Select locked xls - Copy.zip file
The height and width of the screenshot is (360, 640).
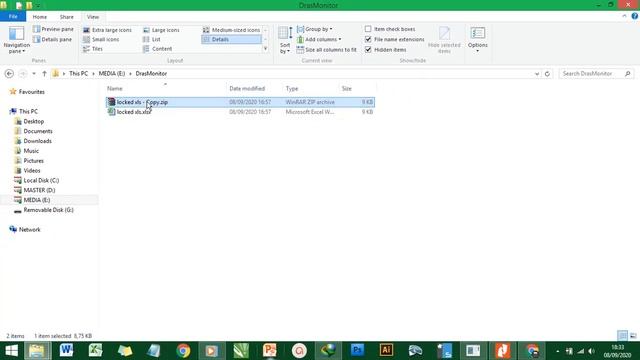(240, 102)
